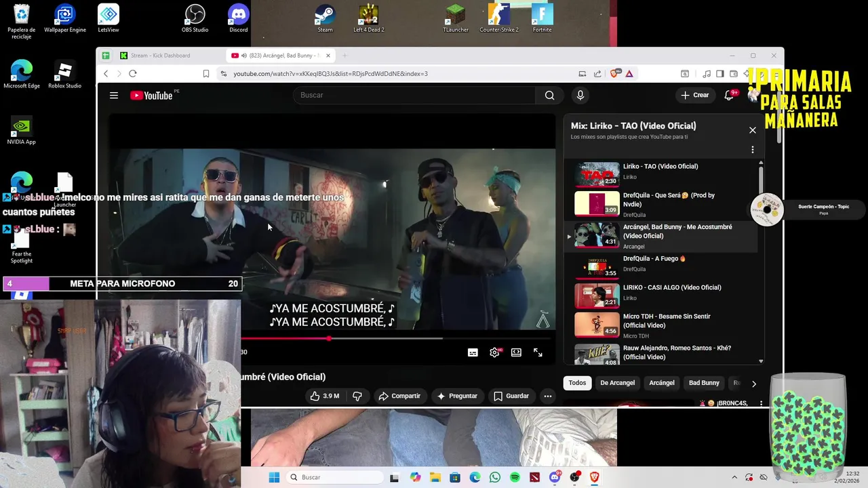Toggle video subtitles captions button
Viewport: 868px width, 488px height.
click(x=473, y=352)
